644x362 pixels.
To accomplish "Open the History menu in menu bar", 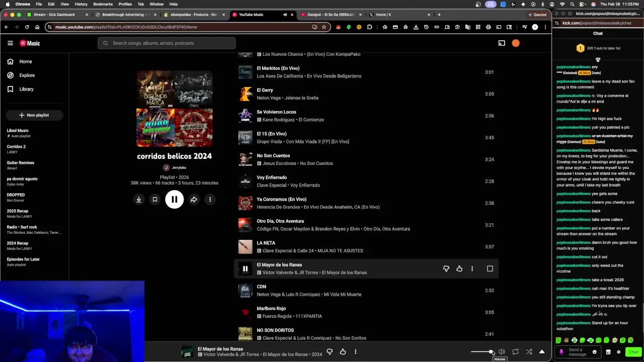I will [81, 4].
